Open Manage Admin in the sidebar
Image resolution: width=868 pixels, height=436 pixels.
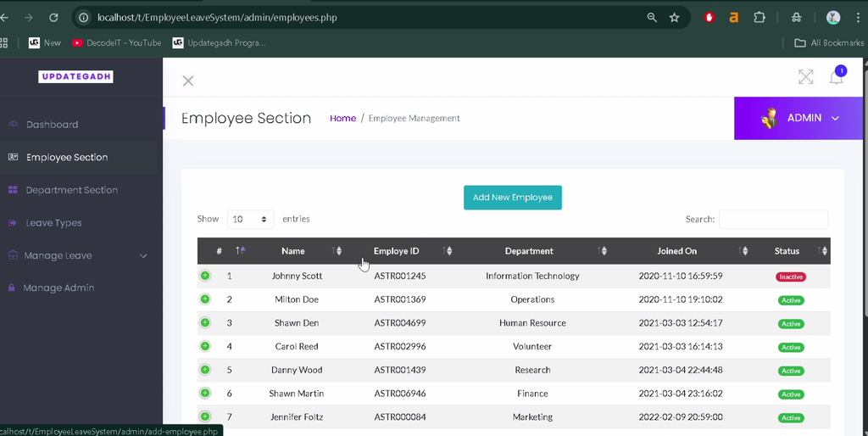coord(58,288)
